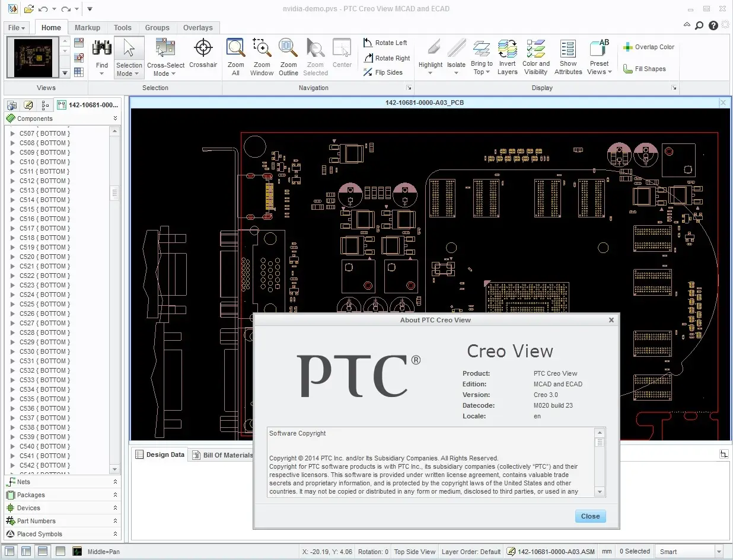
Task: Click the copyright text scrollbar down arrow
Action: coord(600,492)
